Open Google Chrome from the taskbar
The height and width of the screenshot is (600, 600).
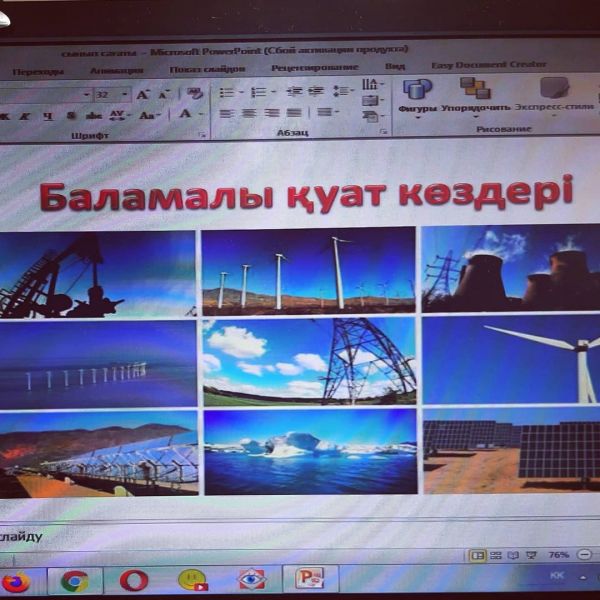[x=74, y=580]
